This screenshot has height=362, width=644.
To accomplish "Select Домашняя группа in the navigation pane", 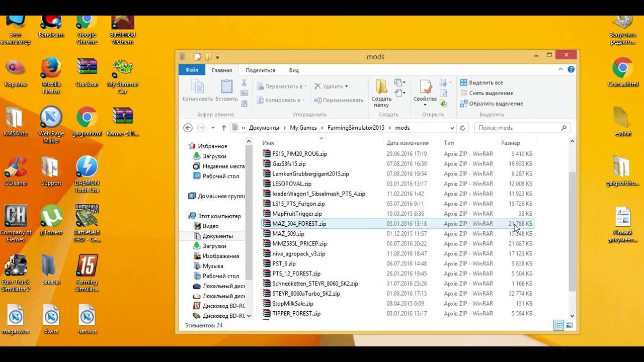I will tap(216, 196).
